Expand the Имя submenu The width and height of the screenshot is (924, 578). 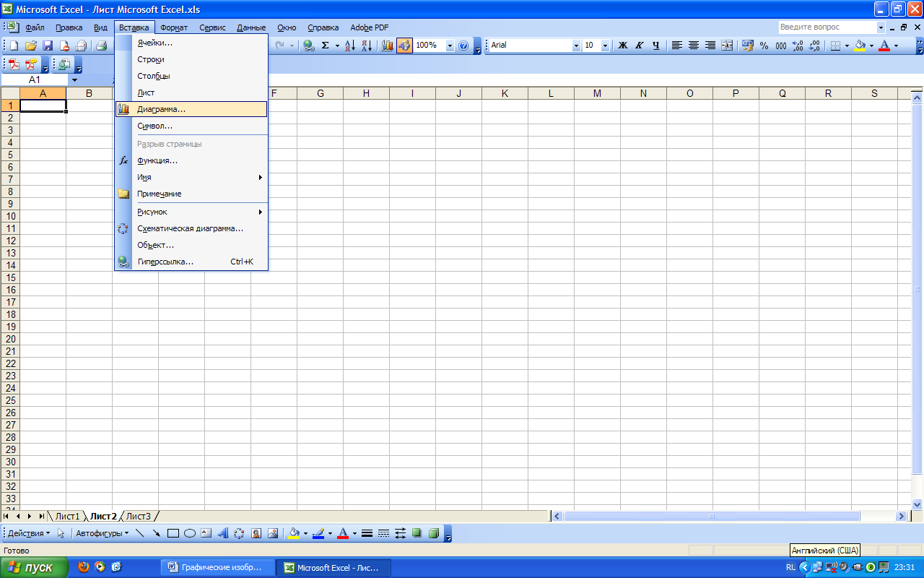coord(191,177)
